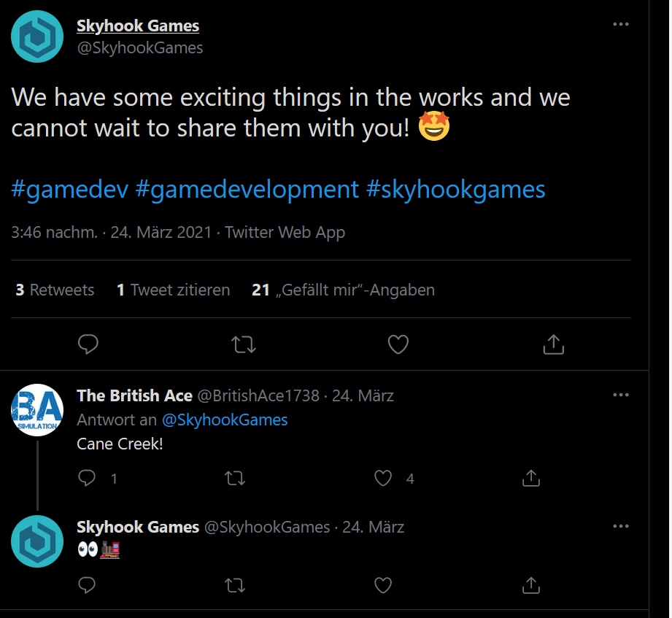The image size is (672, 618).
Task: Open more options for the main tweet
Action: tap(620, 24)
